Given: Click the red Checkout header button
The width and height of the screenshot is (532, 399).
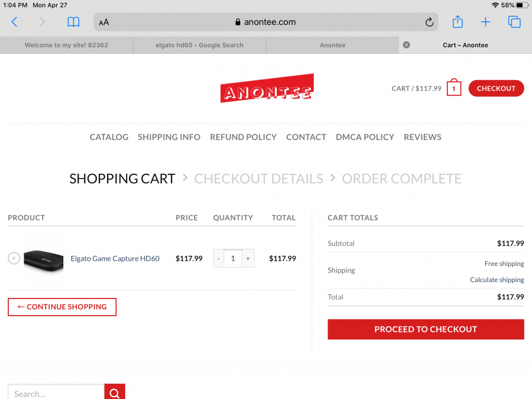Looking at the screenshot, I should point(496,88).
